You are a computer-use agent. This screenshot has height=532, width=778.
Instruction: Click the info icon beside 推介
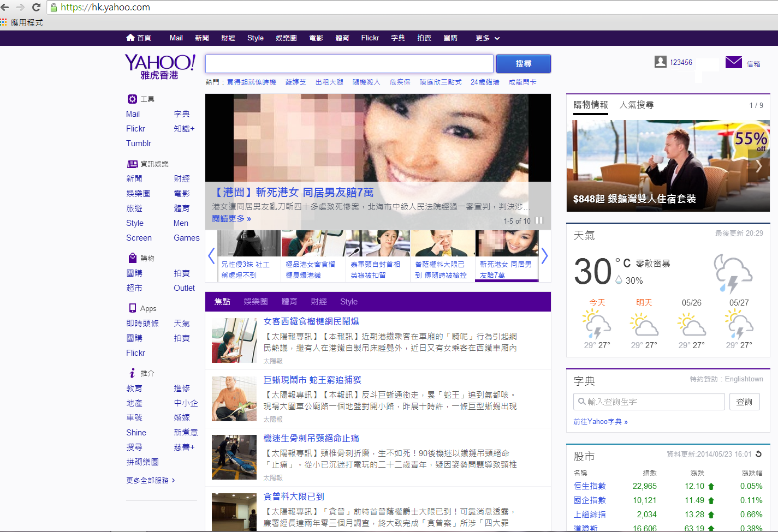point(132,373)
